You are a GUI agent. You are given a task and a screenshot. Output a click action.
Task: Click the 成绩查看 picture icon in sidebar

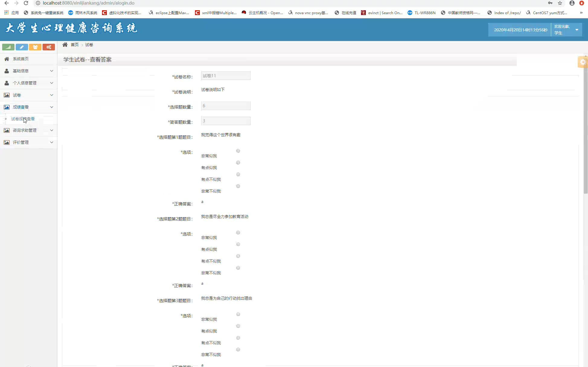(x=7, y=107)
